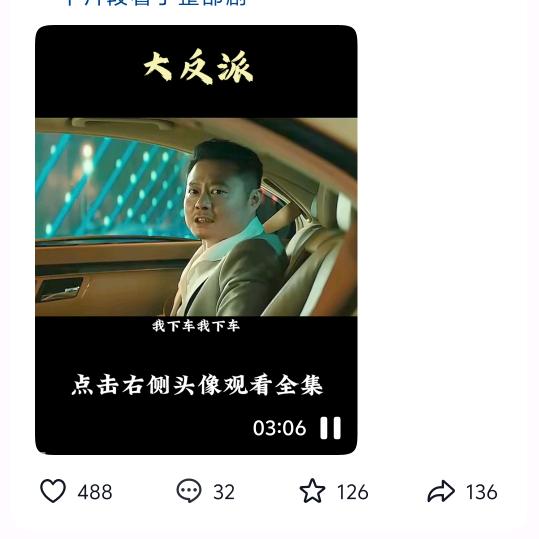The image size is (539, 539).
Task: Click the black bar left of the 03:06 timer
Action: click(x=144, y=428)
